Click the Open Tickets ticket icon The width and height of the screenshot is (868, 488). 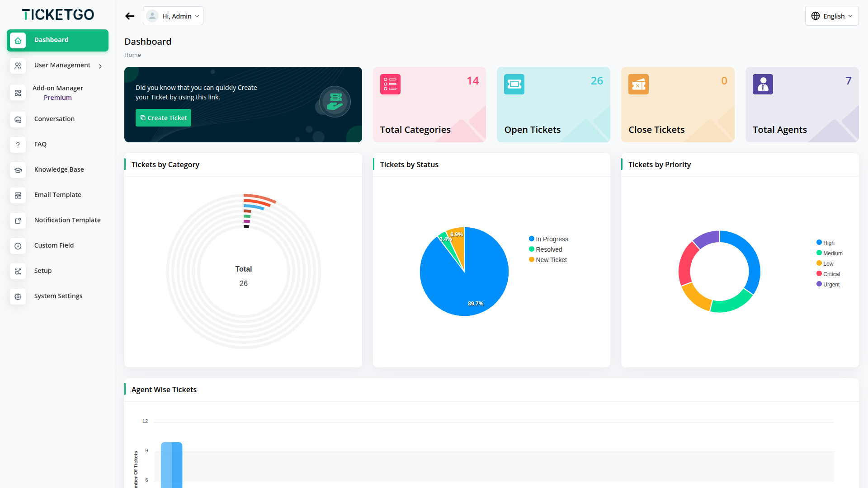point(514,84)
